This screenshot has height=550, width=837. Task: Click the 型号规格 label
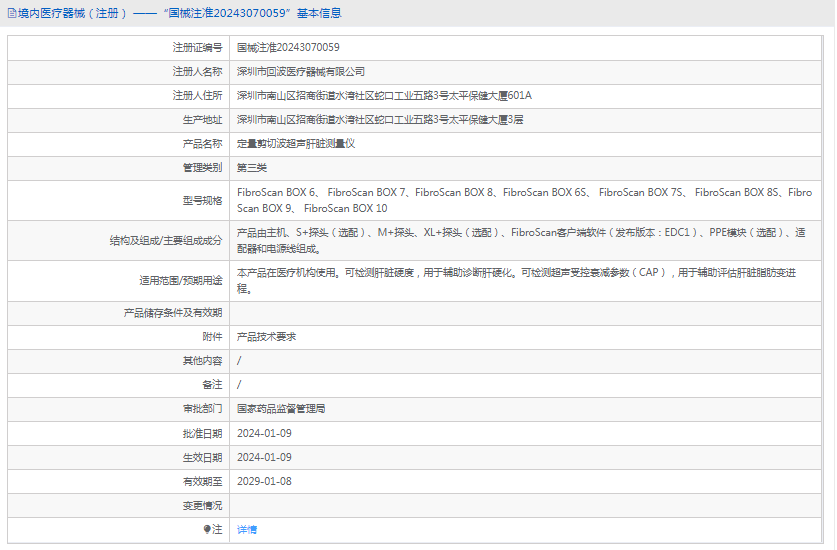pos(202,200)
